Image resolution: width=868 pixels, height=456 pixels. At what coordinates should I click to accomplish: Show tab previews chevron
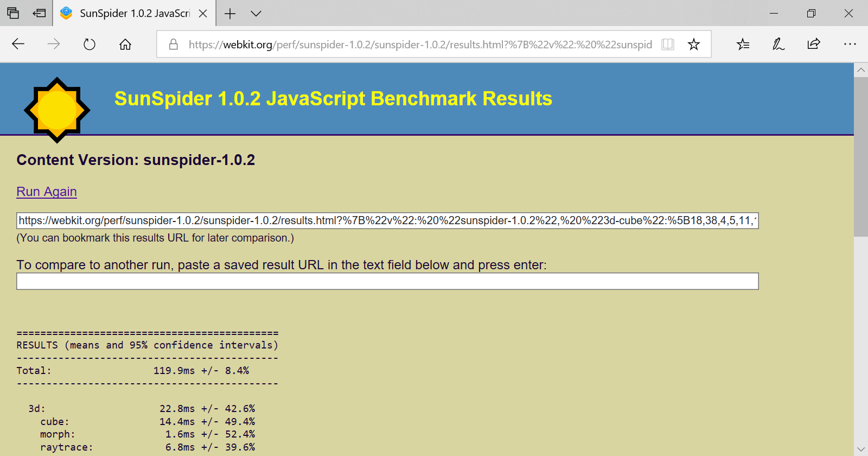256,14
